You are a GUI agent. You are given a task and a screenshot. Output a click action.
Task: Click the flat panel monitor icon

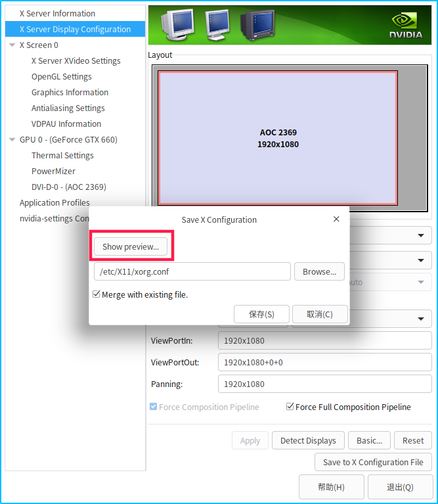(217, 25)
